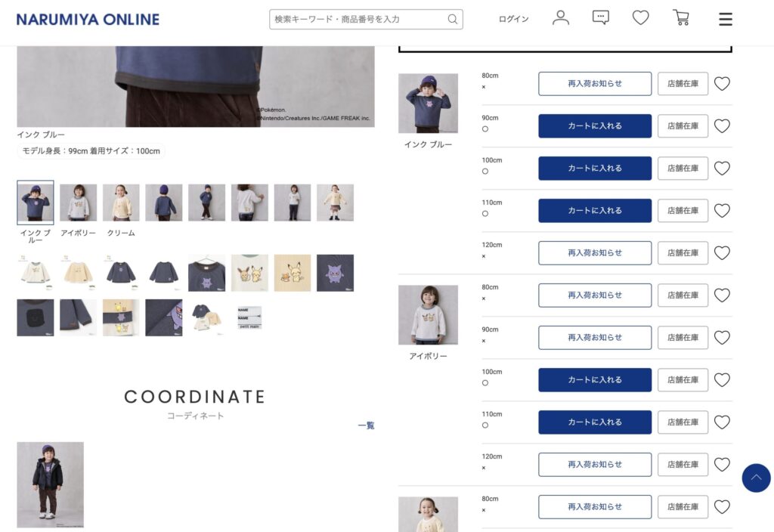Toggle favorite heart for Ivory 100cm
The image size is (774, 532).
(x=722, y=380)
